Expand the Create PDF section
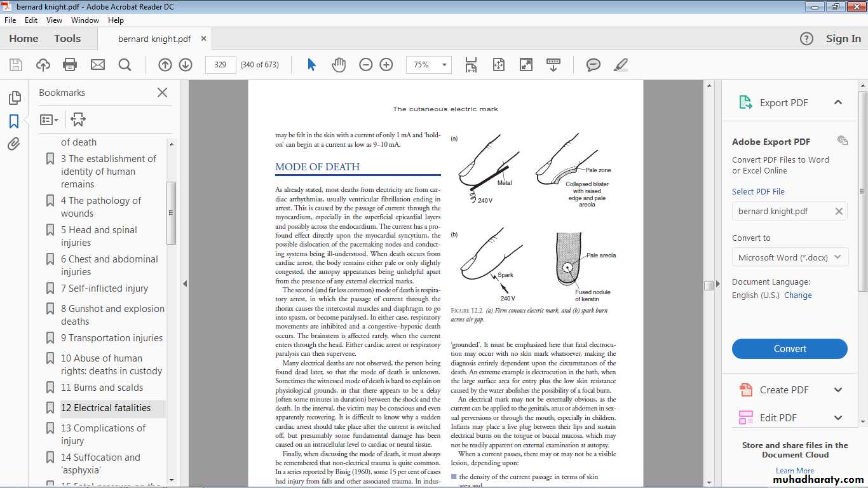 [837, 390]
